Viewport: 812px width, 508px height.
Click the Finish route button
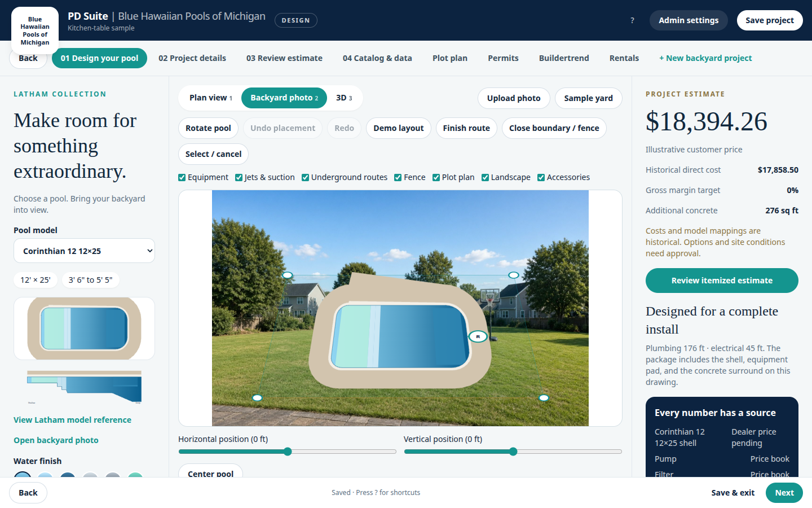tap(466, 128)
